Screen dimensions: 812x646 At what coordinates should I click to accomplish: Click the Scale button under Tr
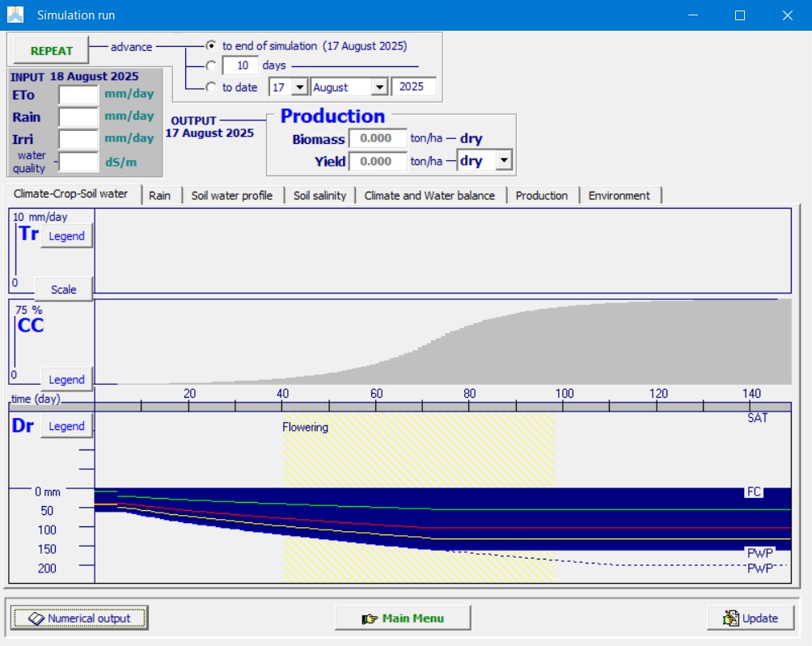(64, 289)
